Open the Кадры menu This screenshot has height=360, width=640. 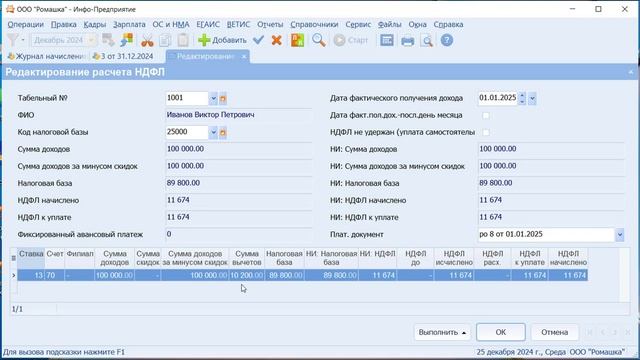click(x=95, y=24)
